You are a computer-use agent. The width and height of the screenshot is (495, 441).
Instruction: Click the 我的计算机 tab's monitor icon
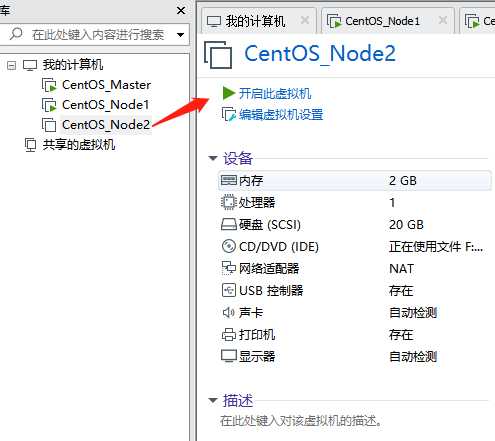click(214, 22)
